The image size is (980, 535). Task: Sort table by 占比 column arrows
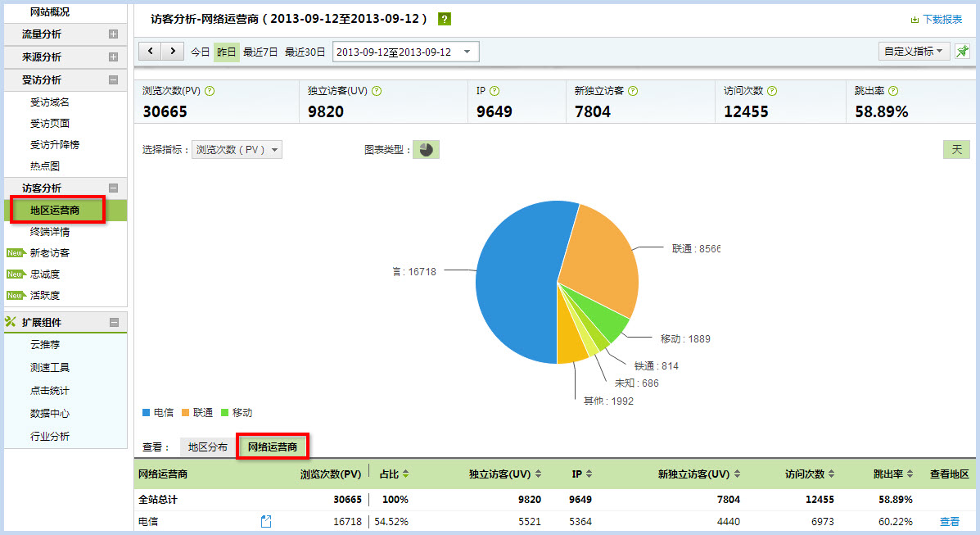tap(405, 474)
